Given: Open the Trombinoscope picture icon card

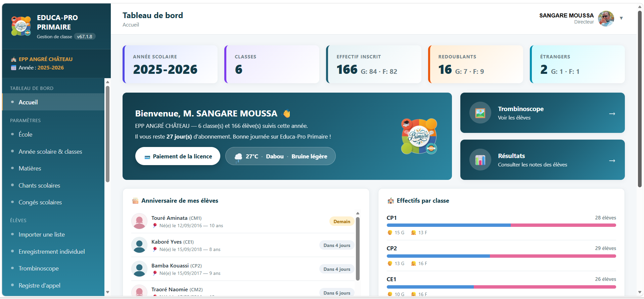Looking at the screenshot, I should click(x=480, y=113).
